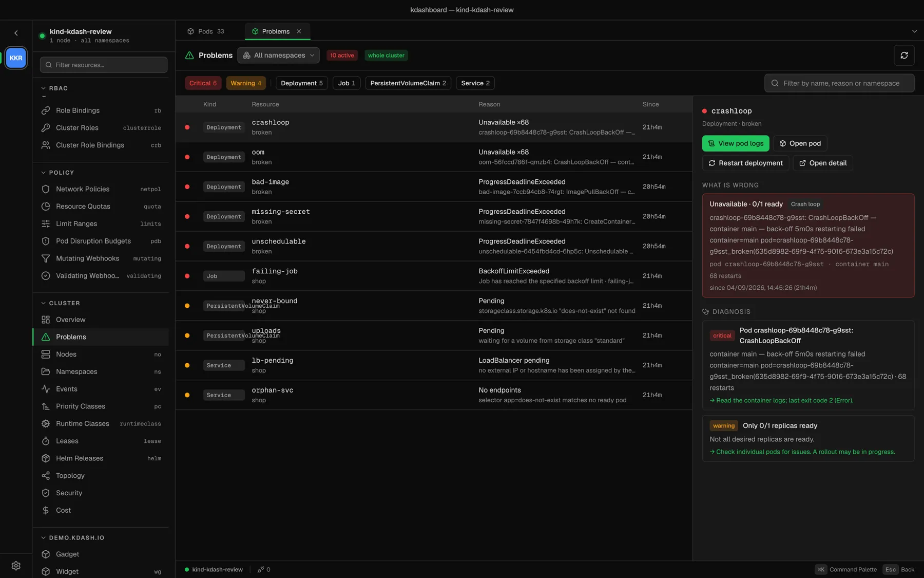The image size is (924, 578).
Task: Collapse the RBAC sidebar section
Action: (54, 88)
